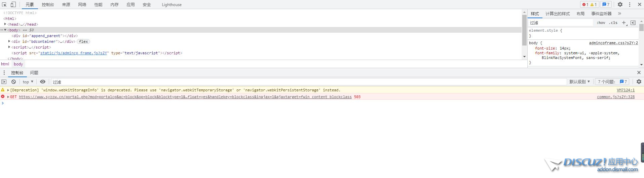Expand the script element node

click(x=9, y=47)
